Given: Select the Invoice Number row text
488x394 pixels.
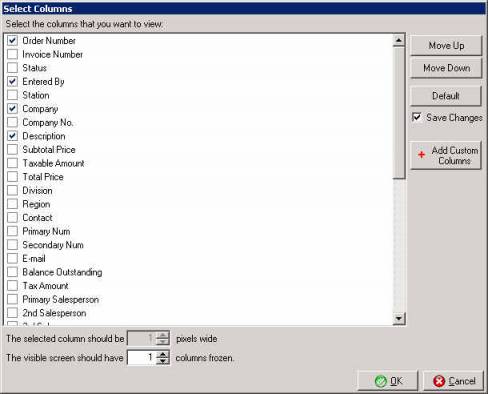Looking at the screenshot, I should (x=53, y=54).
